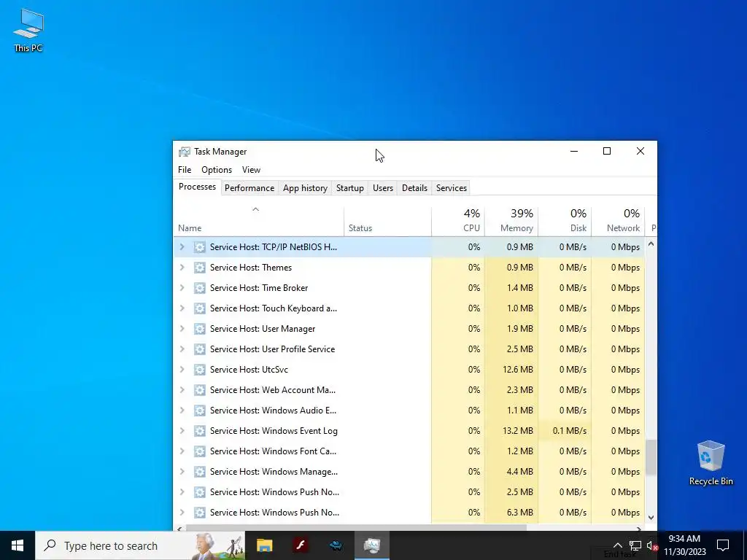The image size is (747, 560).
Task: Click the gear icon for Service Host: TCP/IP NetBIOS
Action: click(x=200, y=246)
